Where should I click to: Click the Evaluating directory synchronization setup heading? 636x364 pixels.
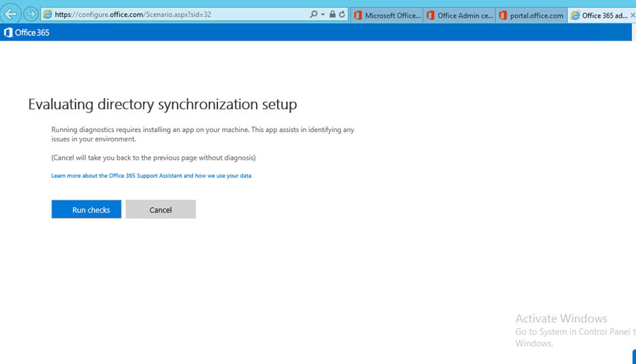(x=163, y=104)
